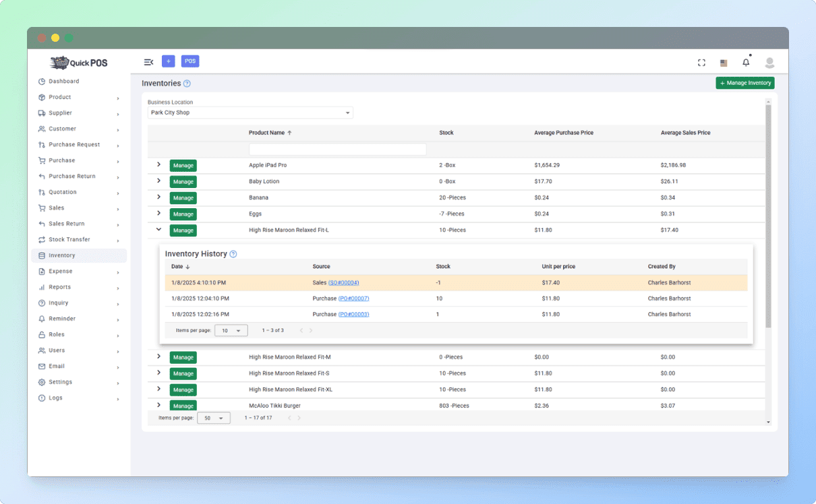Click the Purchase Return arrow icon
Viewport: 816px width, 504px height.
(x=42, y=177)
